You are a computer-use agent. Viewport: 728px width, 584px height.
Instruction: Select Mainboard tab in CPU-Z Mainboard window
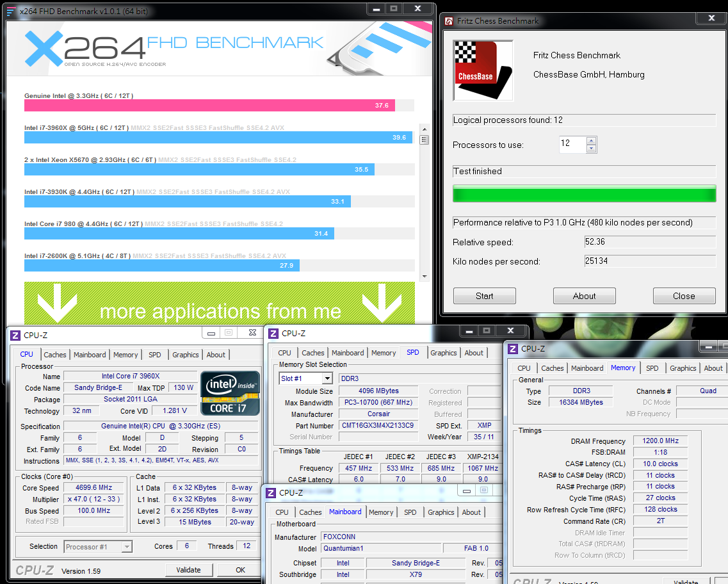pyautogui.click(x=345, y=512)
